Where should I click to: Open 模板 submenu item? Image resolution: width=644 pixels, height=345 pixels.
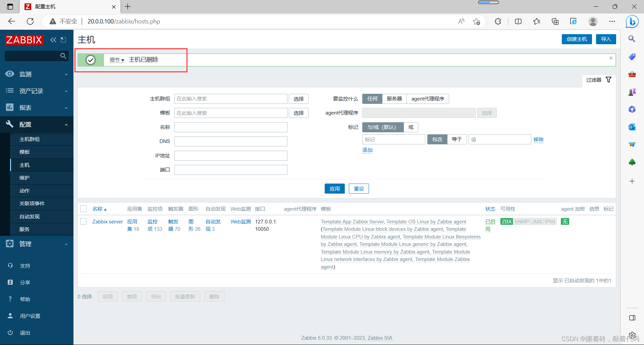click(x=42, y=152)
